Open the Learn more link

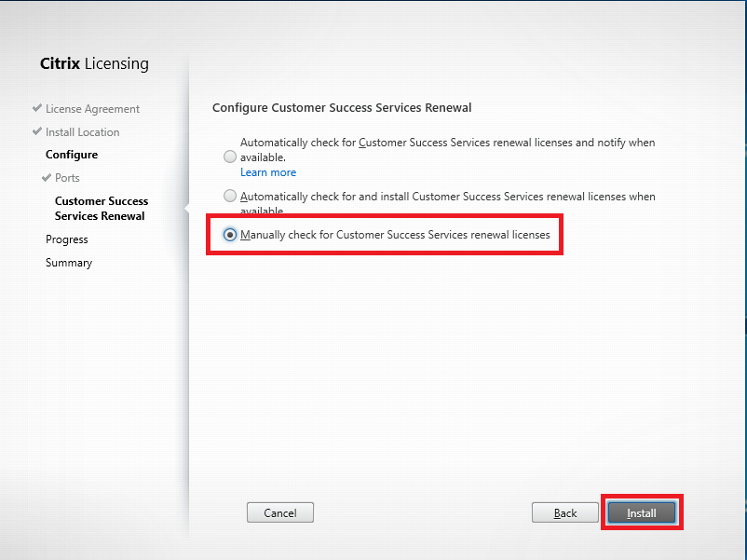point(268,172)
